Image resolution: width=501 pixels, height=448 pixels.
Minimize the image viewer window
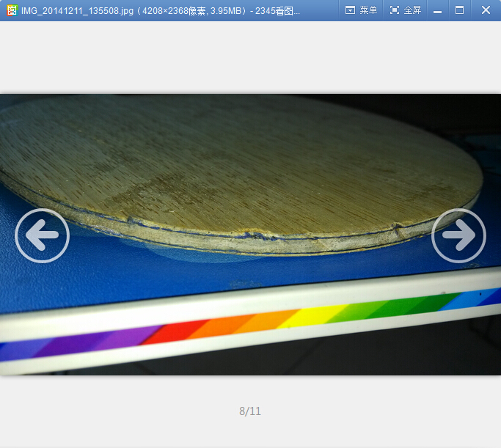[x=438, y=10]
